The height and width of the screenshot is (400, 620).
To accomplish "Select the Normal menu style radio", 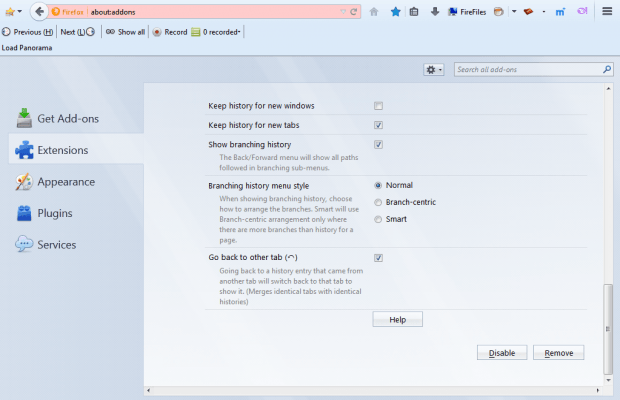I will pos(378,185).
